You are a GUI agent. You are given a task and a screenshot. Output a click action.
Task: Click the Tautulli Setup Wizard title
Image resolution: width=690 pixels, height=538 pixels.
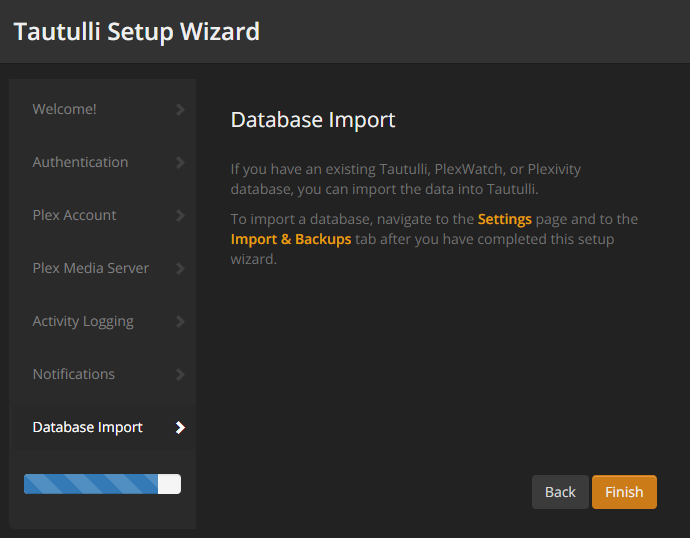coord(137,32)
